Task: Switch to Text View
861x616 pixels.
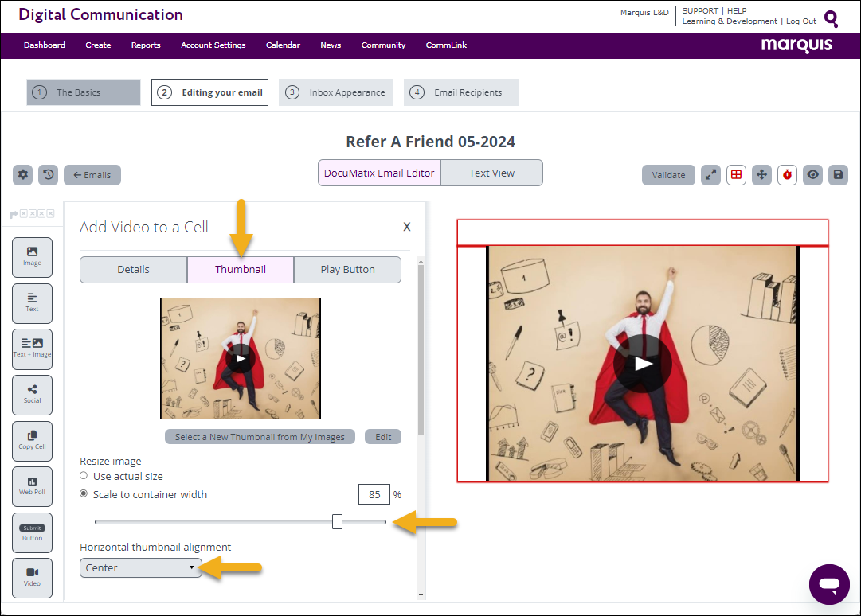Action: [x=491, y=173]
